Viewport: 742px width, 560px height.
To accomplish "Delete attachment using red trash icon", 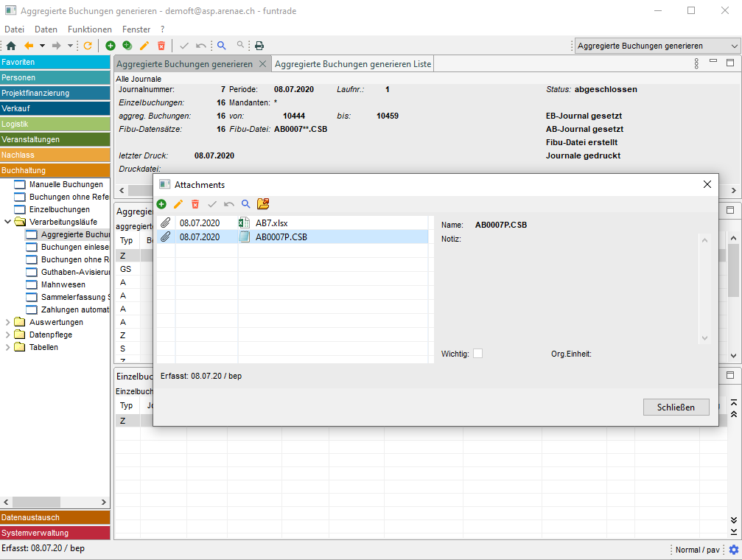I will [x=195, y=204].
